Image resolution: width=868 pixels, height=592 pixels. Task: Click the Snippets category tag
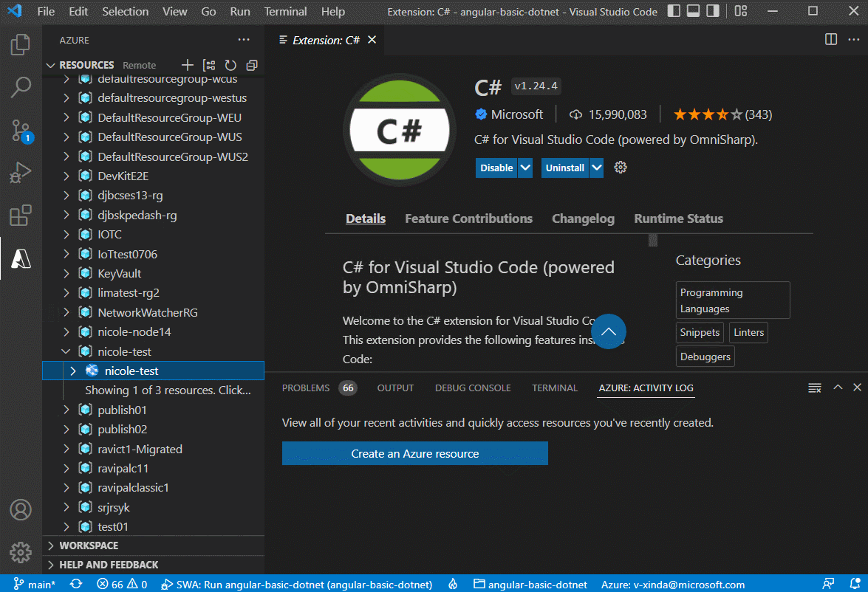(x=700, y=332)
